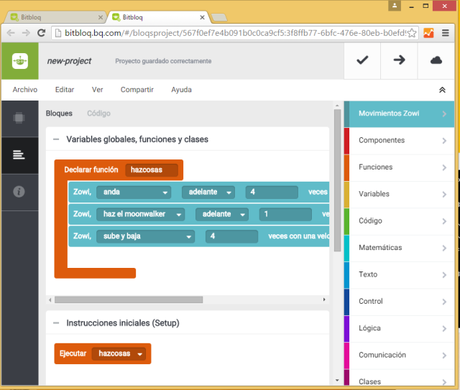Click the function name field 'hazcosas'
This screenshot has width=460, height=390.
pos(152,170)
